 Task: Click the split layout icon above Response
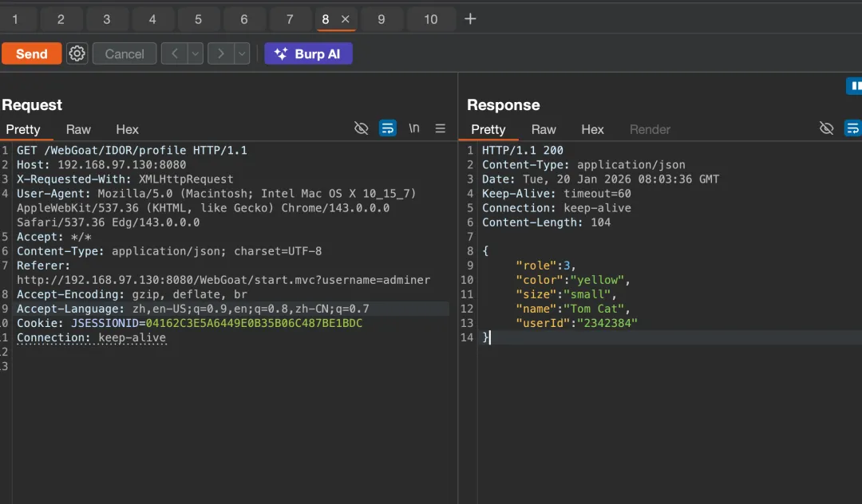[854, 86]
